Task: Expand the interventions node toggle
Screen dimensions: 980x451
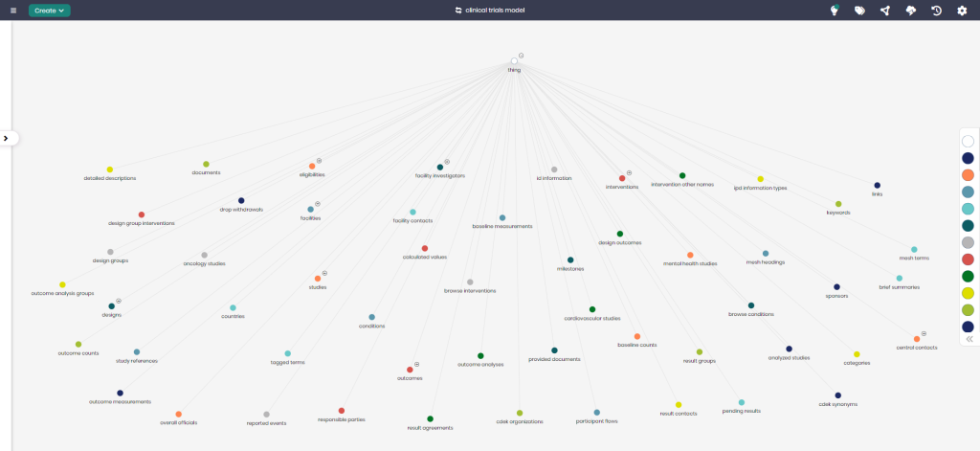Action: pyautogui.click(x=629, y=172)
